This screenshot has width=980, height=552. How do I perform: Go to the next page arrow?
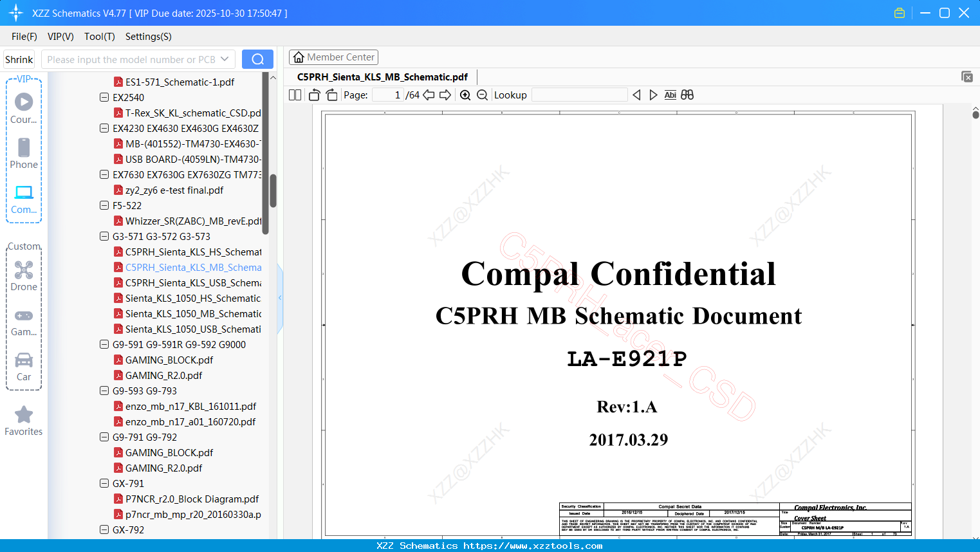[x=445, y=95]
